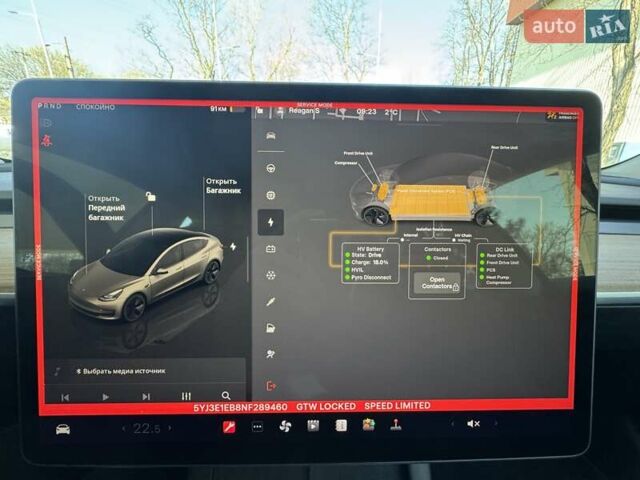This screenshot has height=480, width=640.
Task: Select the pencil tool icon in service sidebar
Action: 271,302
